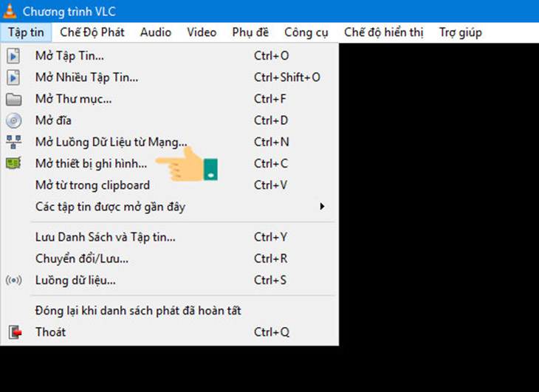
Task: Select Mở đĩa menu entry
Action: [170, 120]
